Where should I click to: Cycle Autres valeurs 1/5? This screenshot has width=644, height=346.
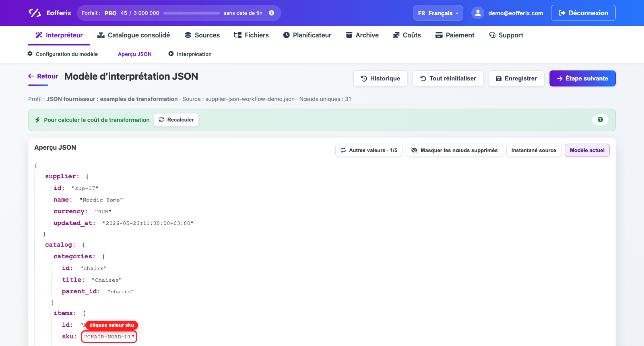point(369,150)
